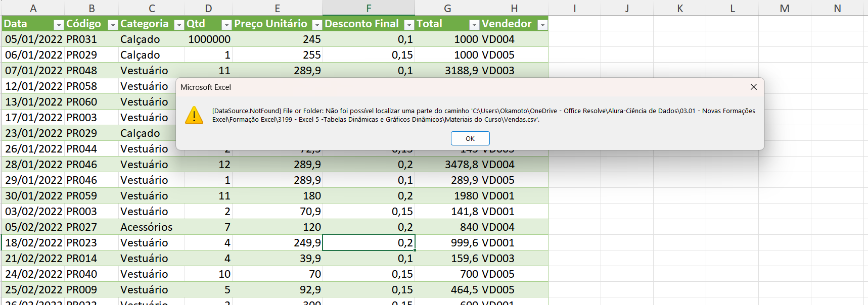Select column F header
868x305 pixels.
point(369,8)
